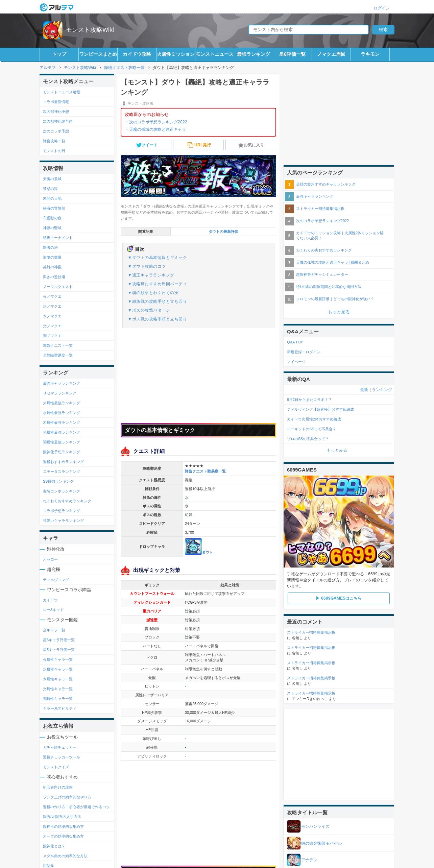Viewport: 434px width, 868px height.
Task: Click もっとみる under 最新のQA
Action: point(337,450)
